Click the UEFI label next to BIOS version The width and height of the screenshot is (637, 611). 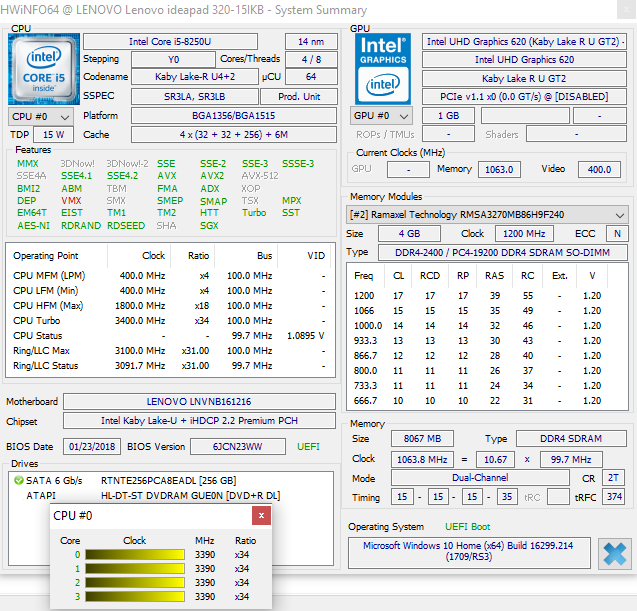[x=308, y=446]
